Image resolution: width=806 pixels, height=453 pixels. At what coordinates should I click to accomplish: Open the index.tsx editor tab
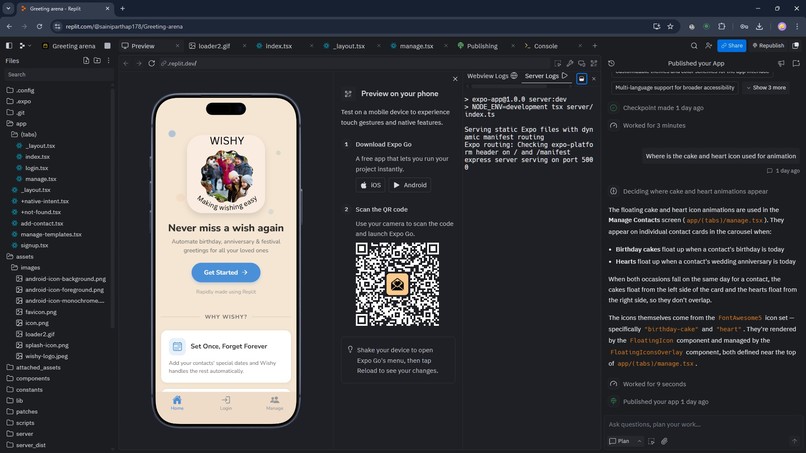[x=278, y=46]
